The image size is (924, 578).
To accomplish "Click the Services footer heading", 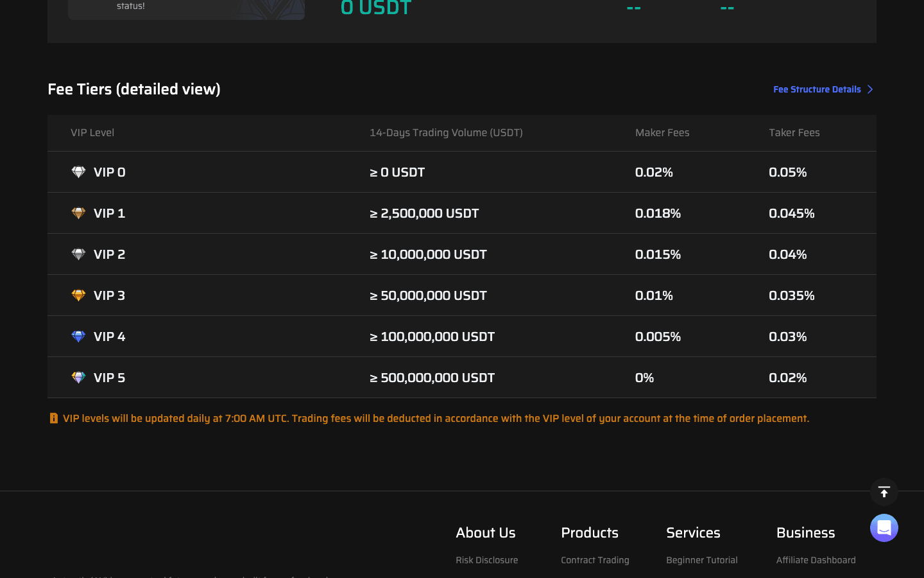I will coord(693,532).
